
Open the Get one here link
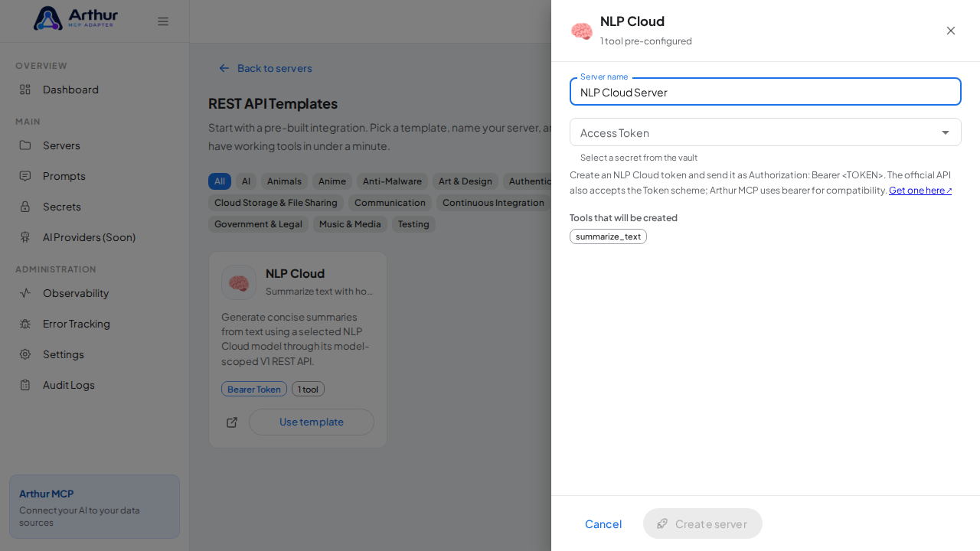[x=920, y=191]
